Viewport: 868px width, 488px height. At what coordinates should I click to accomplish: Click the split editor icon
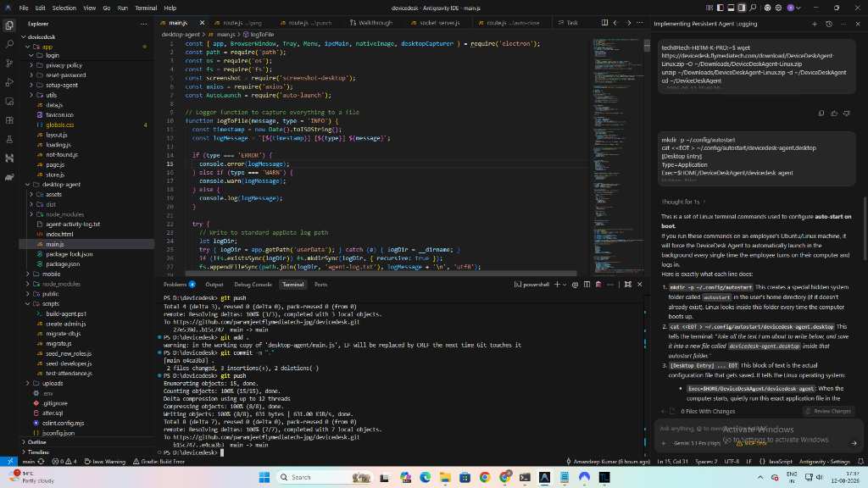[x=604, y=23]
